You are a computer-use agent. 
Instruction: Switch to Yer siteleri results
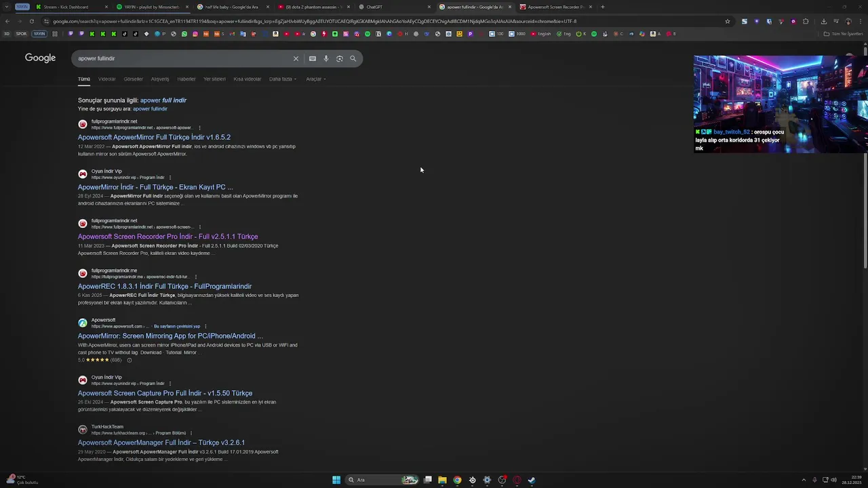(x=214, y=79)
